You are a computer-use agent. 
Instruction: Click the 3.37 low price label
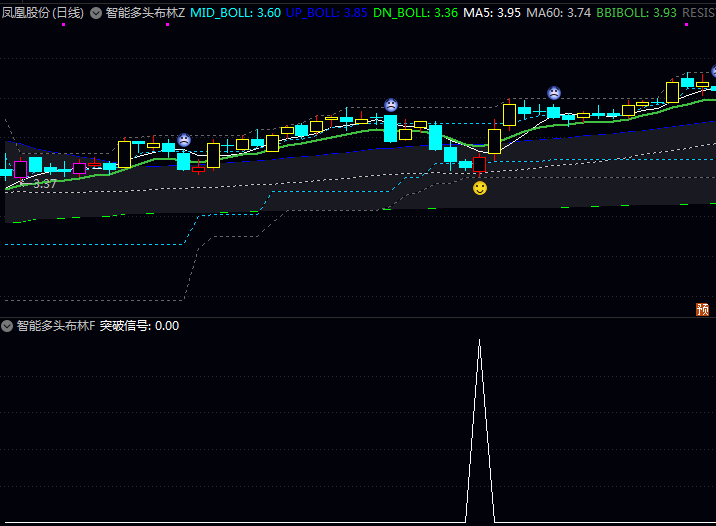click(45, 184)
